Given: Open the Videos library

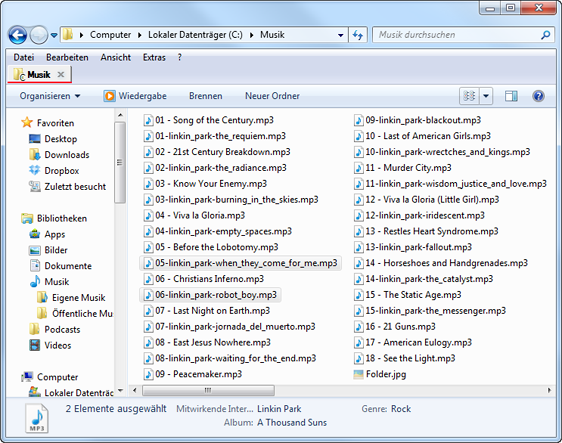Looking at the screenshot, I should pyautogui.click(x=50, y=345).
